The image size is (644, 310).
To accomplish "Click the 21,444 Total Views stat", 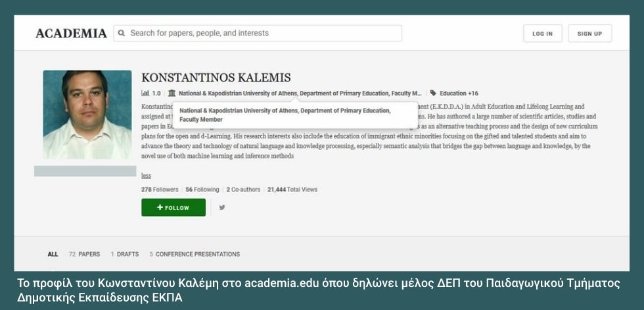I will click(292, 190).
